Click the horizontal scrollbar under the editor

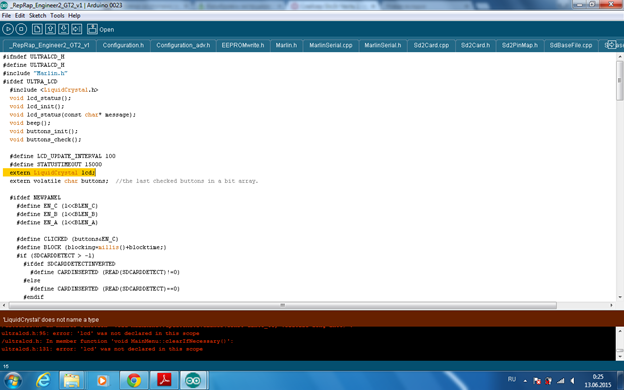(283, 305)
